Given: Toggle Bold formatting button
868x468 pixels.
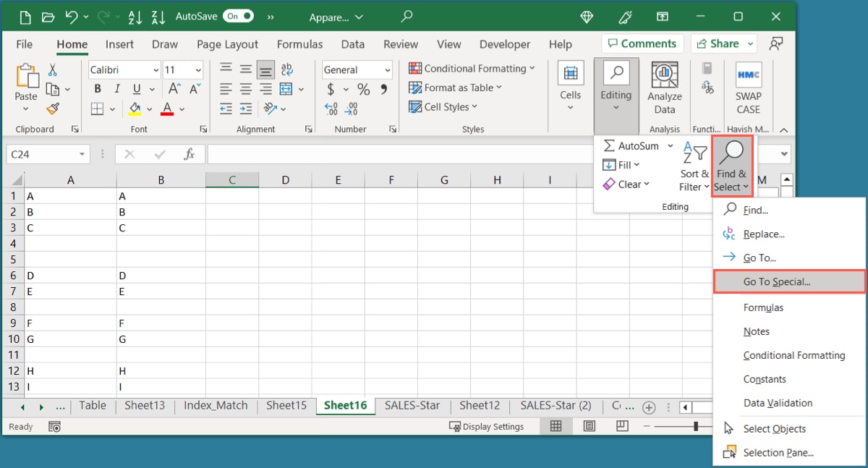Looking at the screenshot, I should point(98,90).
